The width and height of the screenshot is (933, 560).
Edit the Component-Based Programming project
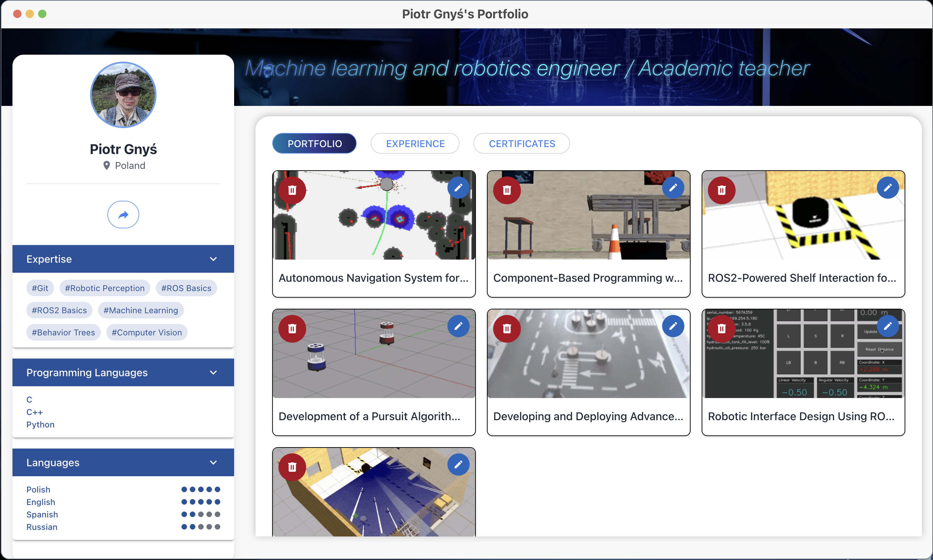673,188
